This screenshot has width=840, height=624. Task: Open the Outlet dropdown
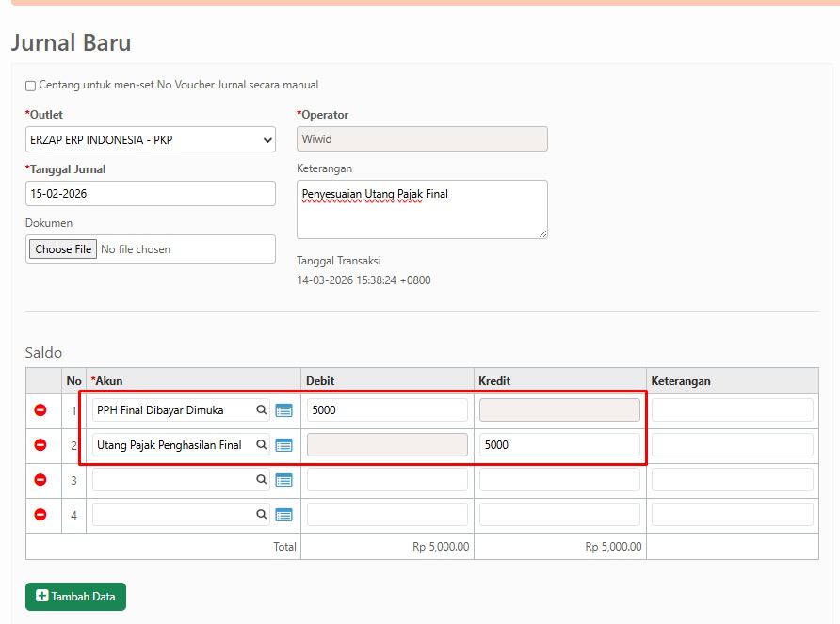151,140
